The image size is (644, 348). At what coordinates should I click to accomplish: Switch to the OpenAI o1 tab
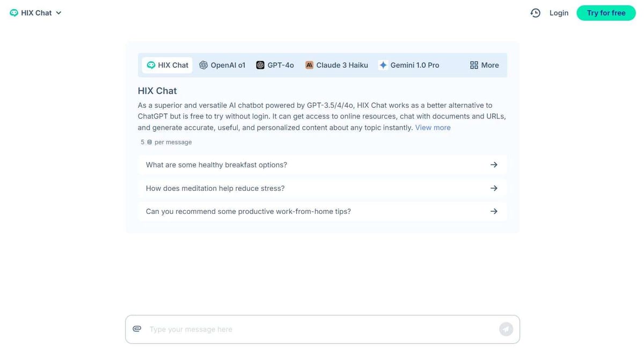pos(222,65)
